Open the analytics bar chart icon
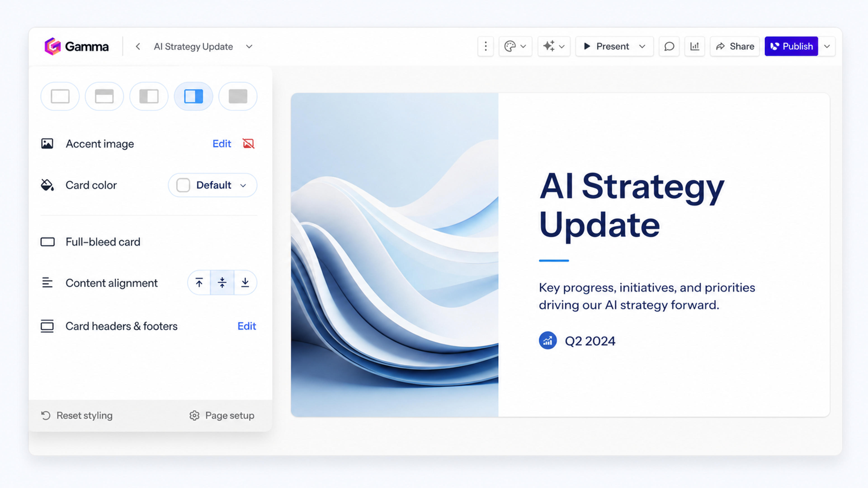This screenshot has height=488, width=868. [x=695, y=46]
